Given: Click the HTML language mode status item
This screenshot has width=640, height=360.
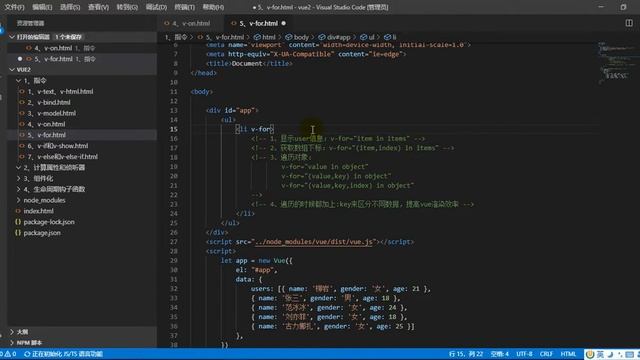Looking at the screenshot, I should 568,354.
